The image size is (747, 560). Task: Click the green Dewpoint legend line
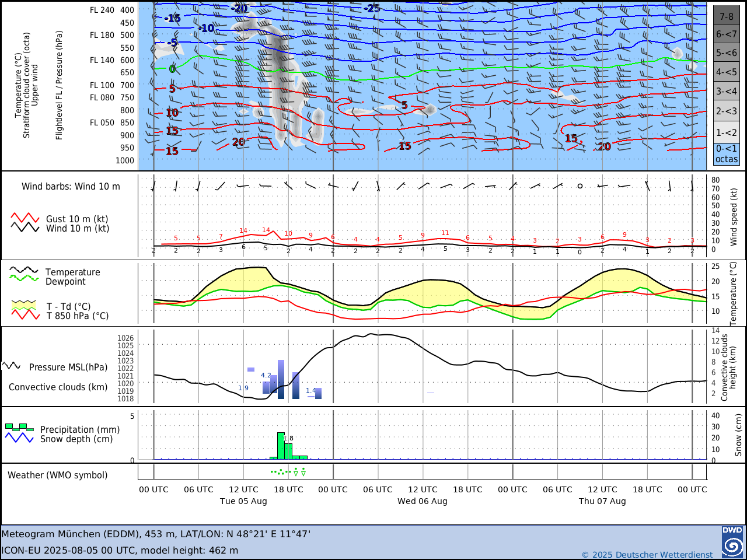point(24,278)
